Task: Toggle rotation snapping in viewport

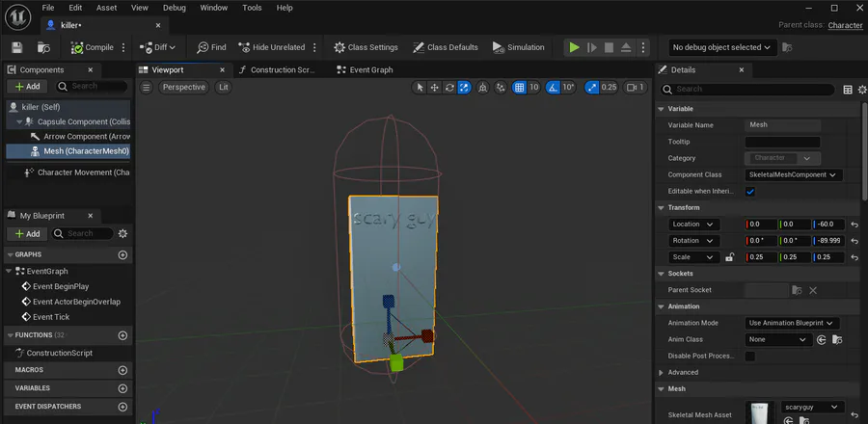Action: point(553,88)
